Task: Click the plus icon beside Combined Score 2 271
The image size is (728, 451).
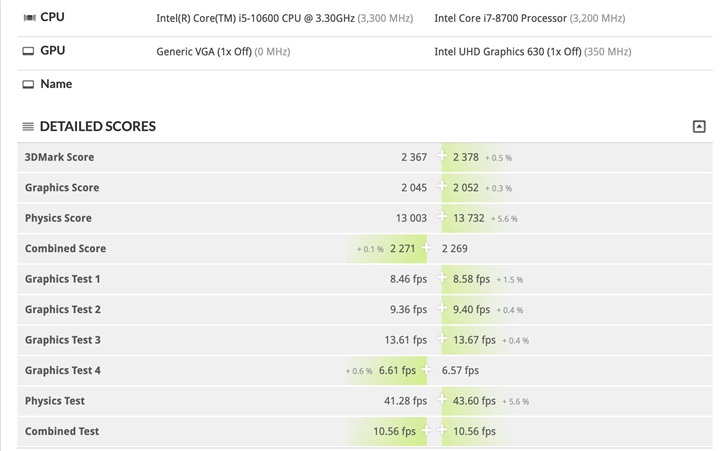Action: (x=427, y=248)
